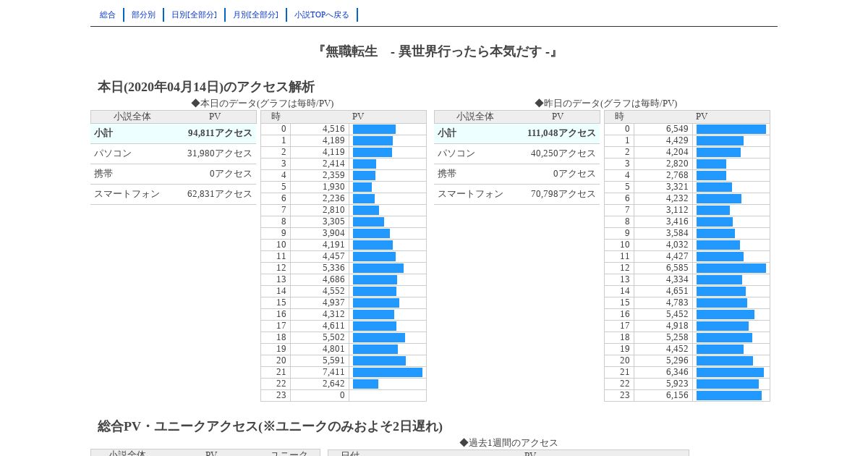Image resolution: width=868 pixels, height=456 pixels.
Task: Click the bar for today's 1,930 PV
Action: (362, 187)
